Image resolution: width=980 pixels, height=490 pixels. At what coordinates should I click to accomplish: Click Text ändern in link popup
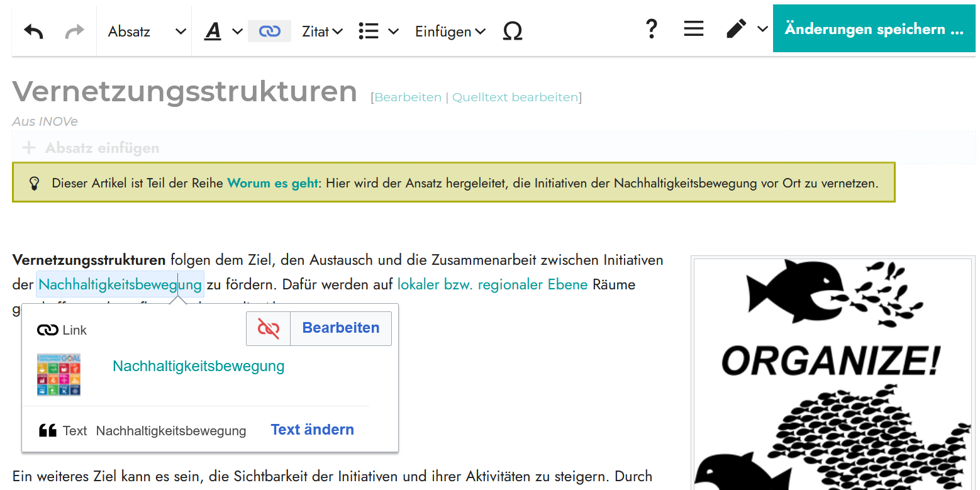click(312, 430)
